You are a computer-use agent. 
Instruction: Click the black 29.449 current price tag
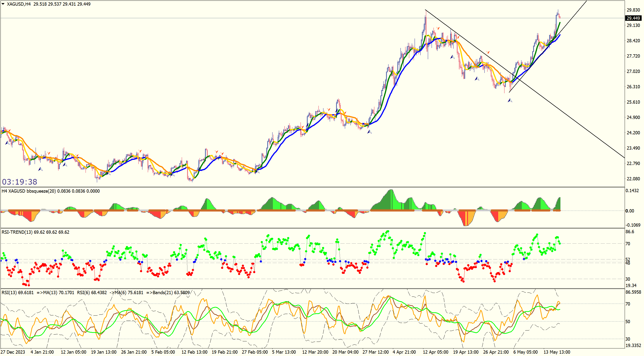[x=633, y=18]
